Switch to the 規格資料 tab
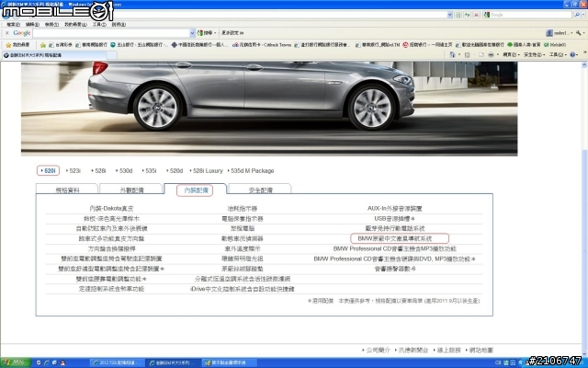 click(67, 190)
